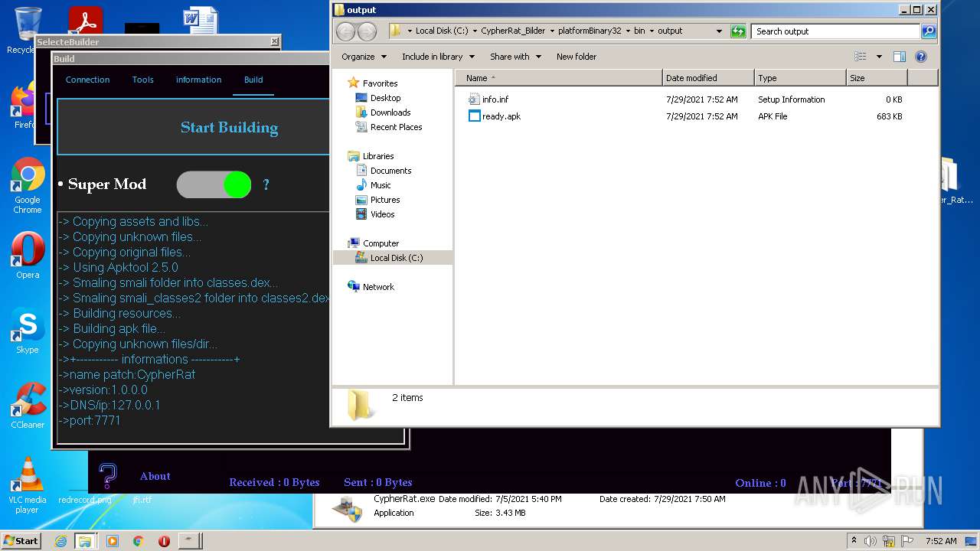Switch to the Connection tab
This screenshot has height=551, width=980.
point(87,80)
